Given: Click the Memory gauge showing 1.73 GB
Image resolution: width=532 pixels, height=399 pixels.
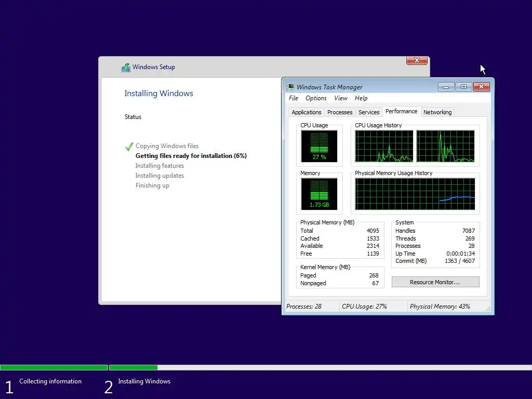Looking at the screenshot, I should click(x=319, y=194).
